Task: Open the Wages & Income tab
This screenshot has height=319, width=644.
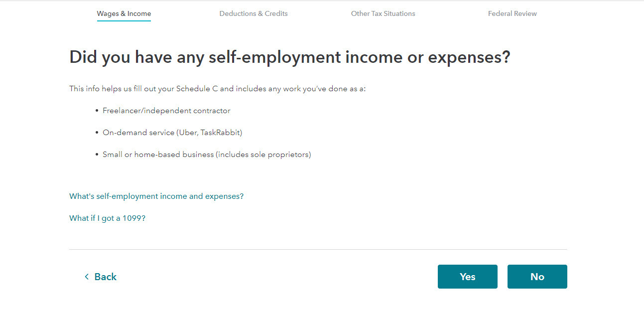Action: click(x=124, y=13)
